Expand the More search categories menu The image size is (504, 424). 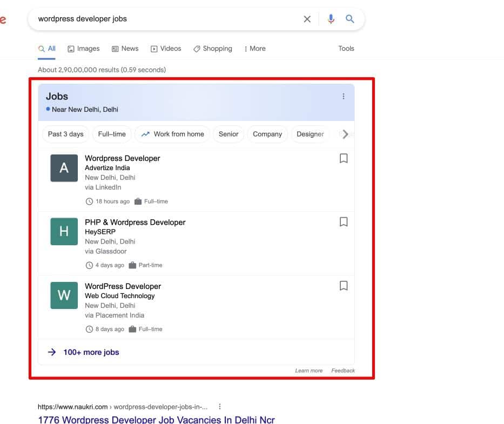[x=254, y=49]
